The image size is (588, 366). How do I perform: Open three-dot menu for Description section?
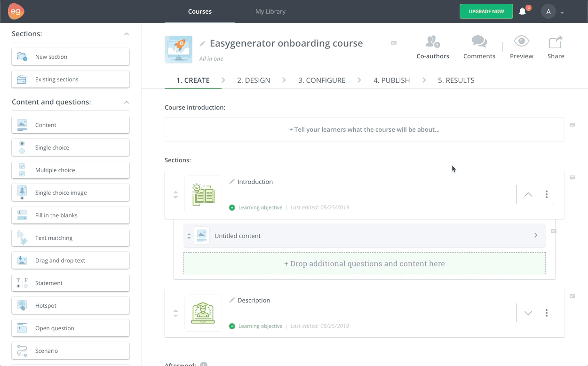point(546,313)
